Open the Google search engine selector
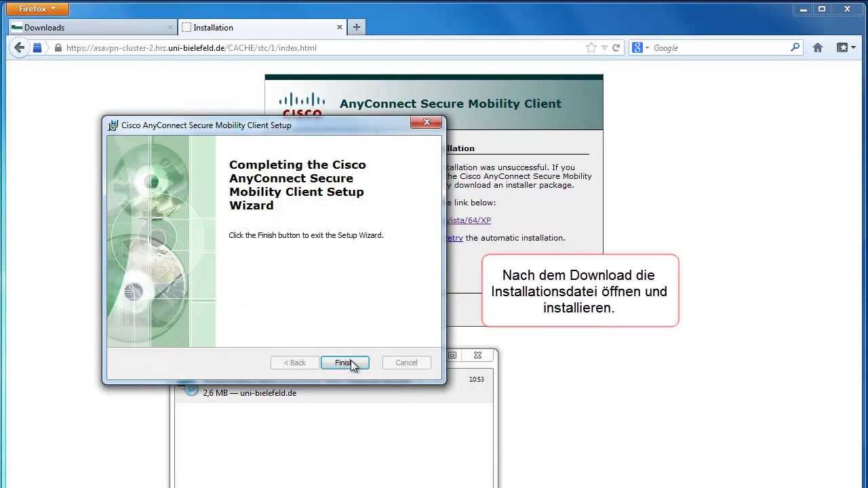Viewport: 868px width, 488px height. click(x=641, y=47)
